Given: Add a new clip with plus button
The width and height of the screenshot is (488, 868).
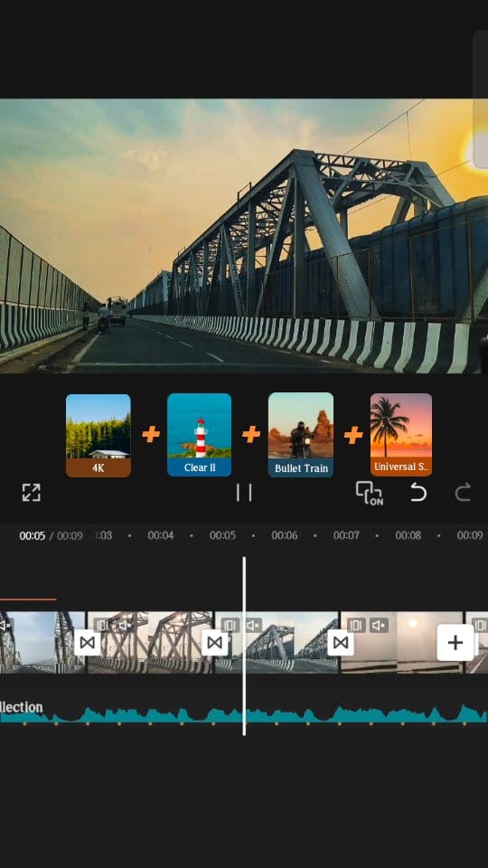Looking at the screenshot, I should [455, 643].
